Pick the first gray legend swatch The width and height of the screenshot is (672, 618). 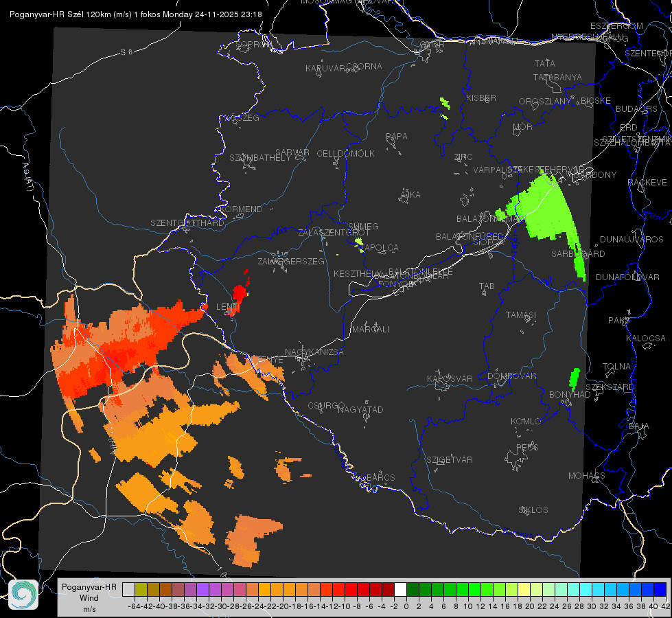[x=128, y=589]
